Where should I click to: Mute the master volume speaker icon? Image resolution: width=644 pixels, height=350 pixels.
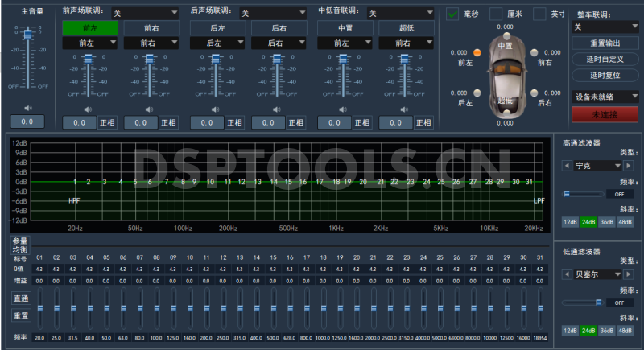[27, 107]
